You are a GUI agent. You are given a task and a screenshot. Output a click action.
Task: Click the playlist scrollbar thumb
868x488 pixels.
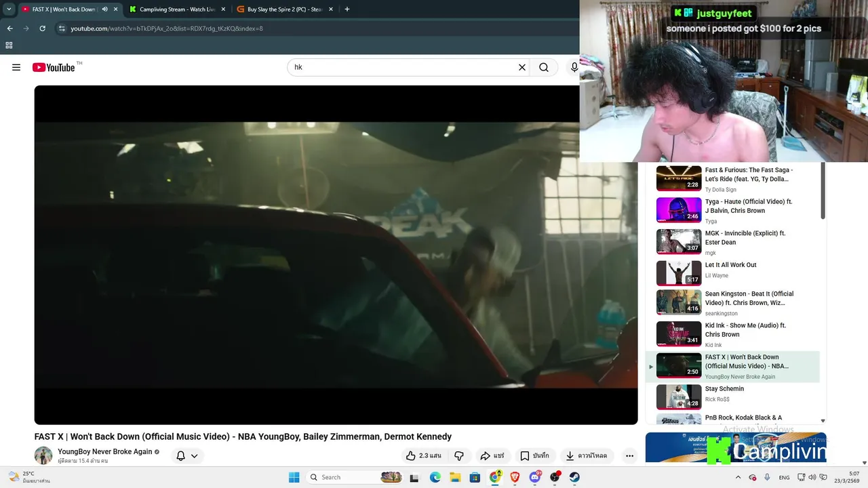(x=823, y=191)
